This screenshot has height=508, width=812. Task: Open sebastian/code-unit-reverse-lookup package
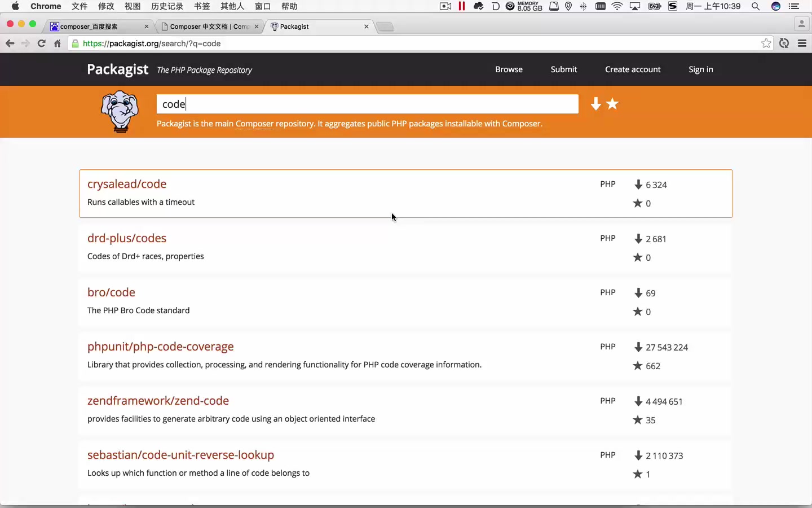tap(180, 455)
